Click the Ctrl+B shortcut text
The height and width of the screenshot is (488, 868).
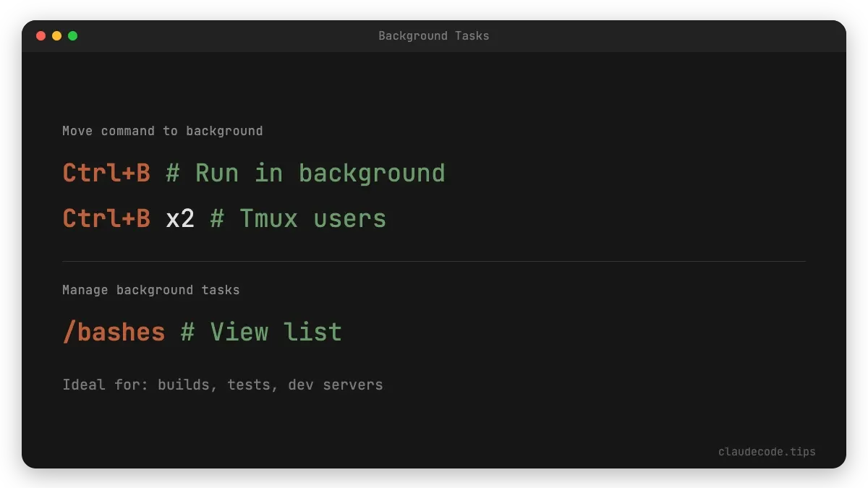click(106, 173)
